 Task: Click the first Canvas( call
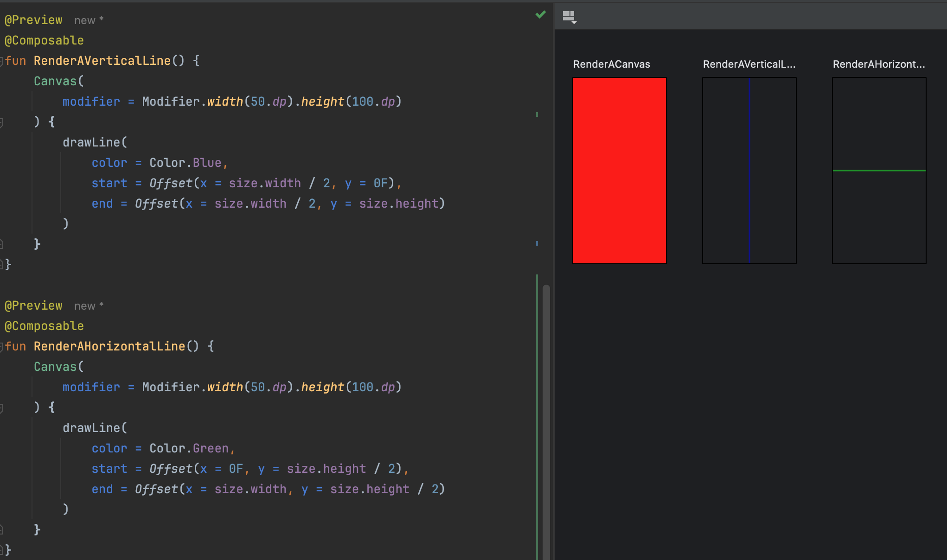[x=59, y=81]
